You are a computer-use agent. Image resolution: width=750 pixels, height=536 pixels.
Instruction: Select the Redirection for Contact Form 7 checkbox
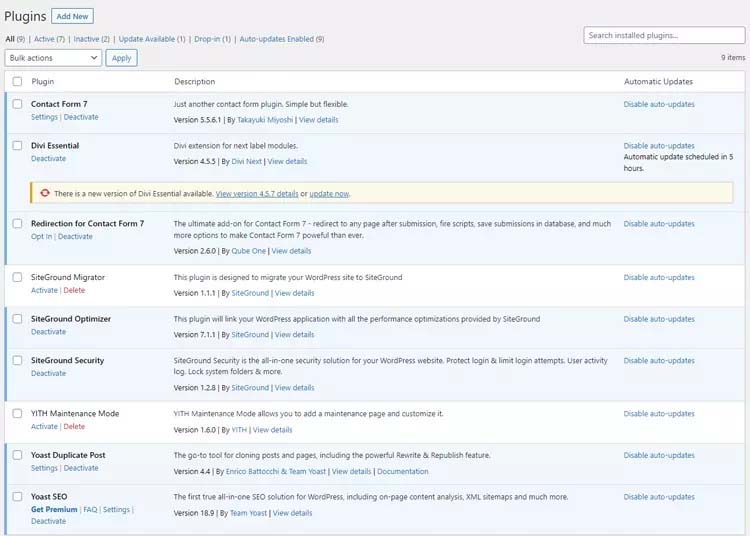17,223
